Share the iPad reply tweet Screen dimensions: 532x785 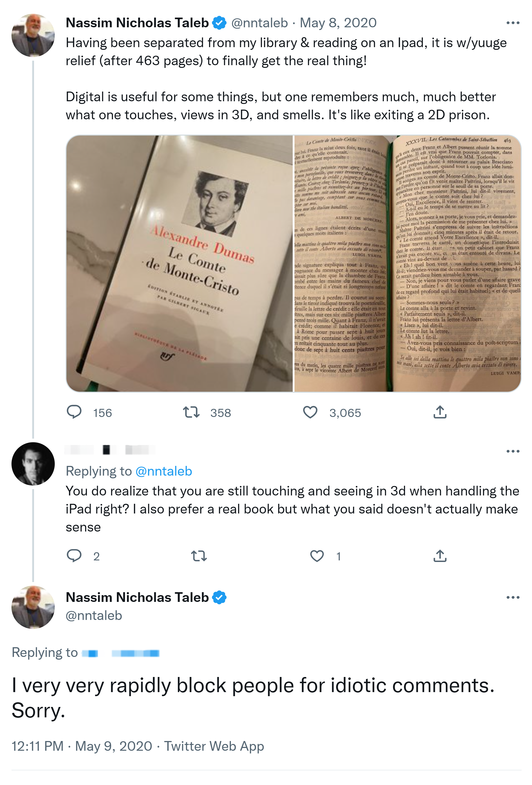tap(440, 556)
